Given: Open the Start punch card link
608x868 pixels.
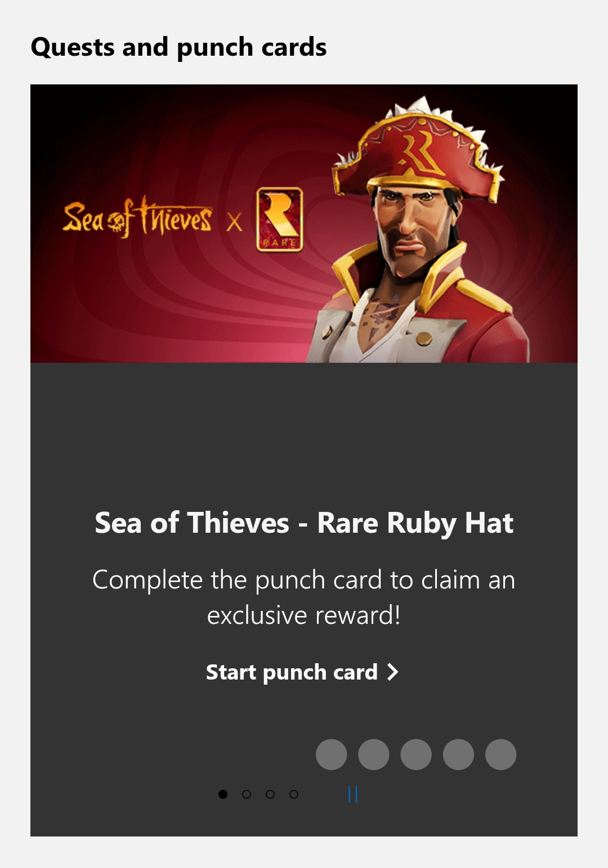Looking at the screenshot, I should pyautogui.click(x=302, y=672).
